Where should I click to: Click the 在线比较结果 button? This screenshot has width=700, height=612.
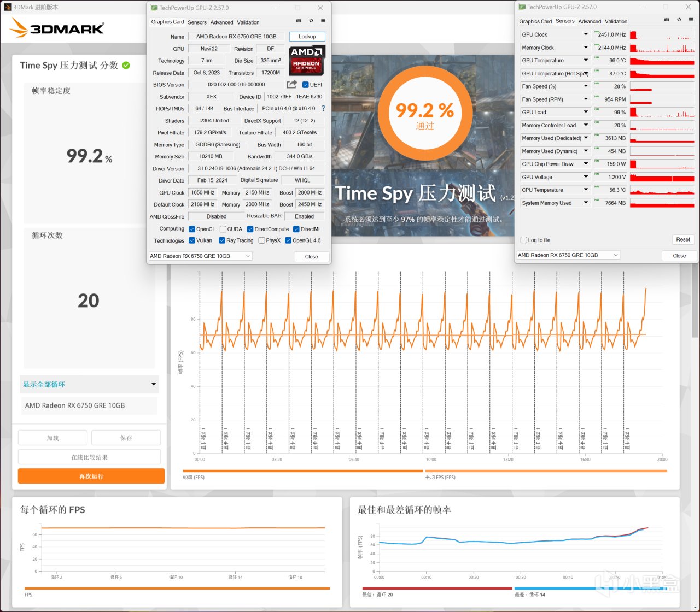point(89,457)
